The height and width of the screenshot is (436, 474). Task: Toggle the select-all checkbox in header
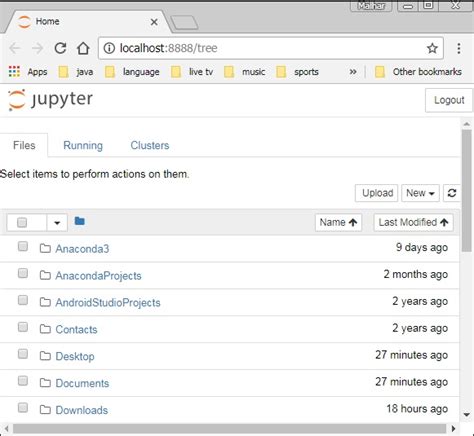pyautogui.click(x=22, y=222)
